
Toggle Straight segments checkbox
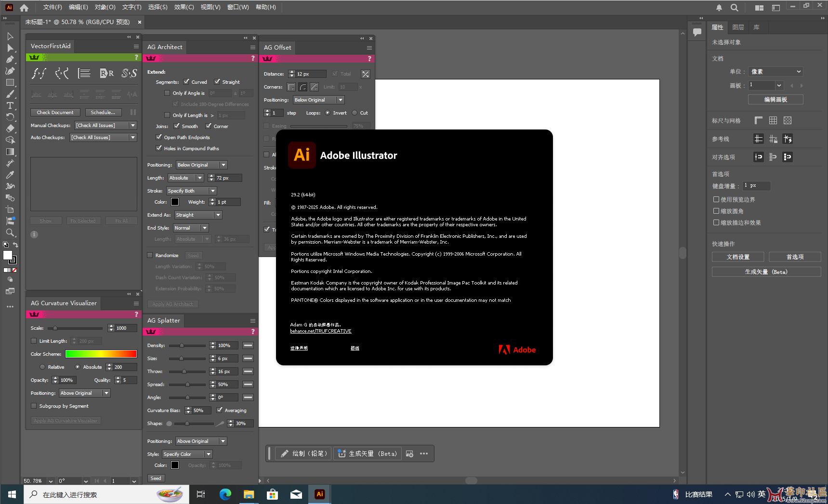click(x=217, y=82)
